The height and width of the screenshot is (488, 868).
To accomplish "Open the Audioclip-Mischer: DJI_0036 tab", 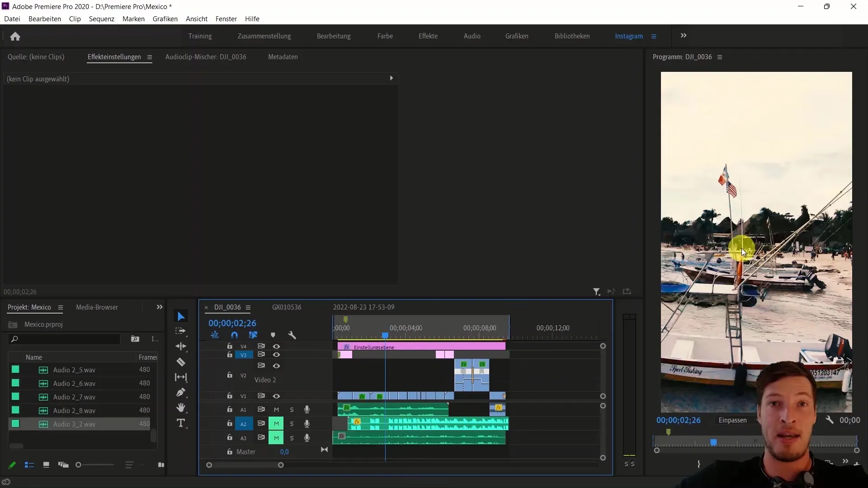I will pos(206,57).
